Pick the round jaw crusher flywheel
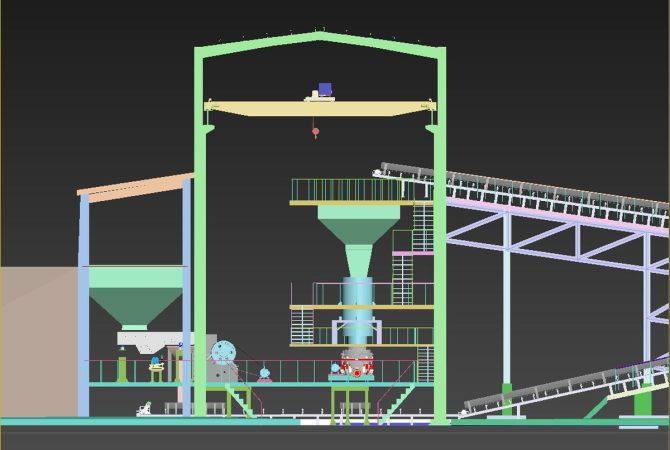Image resolution: width=670 pixels, height=450 pixels. tap(223, 352)
